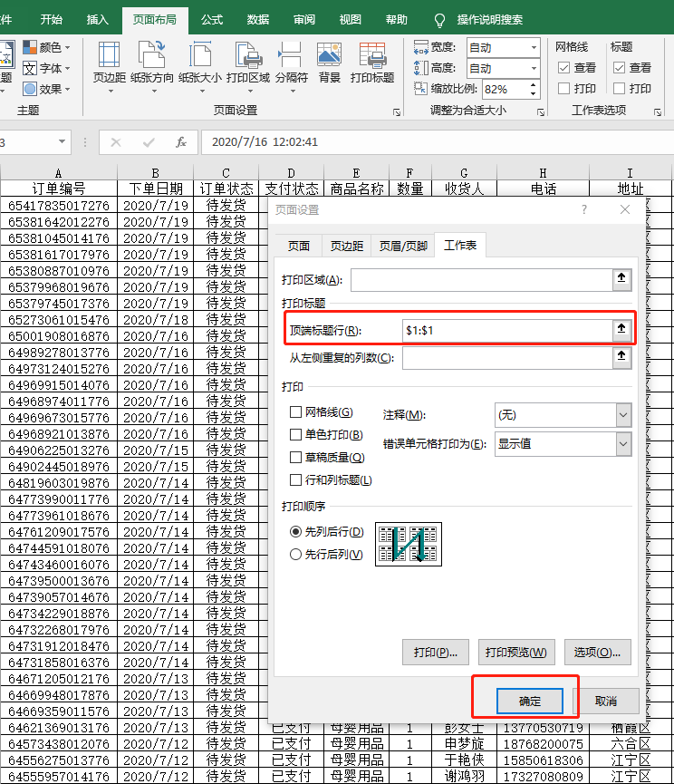Toggle 标题 打印 checkbox in ribbon
The height and width of the screenshot is (784, 674).
pyautogui.click(x=619, y=89)
